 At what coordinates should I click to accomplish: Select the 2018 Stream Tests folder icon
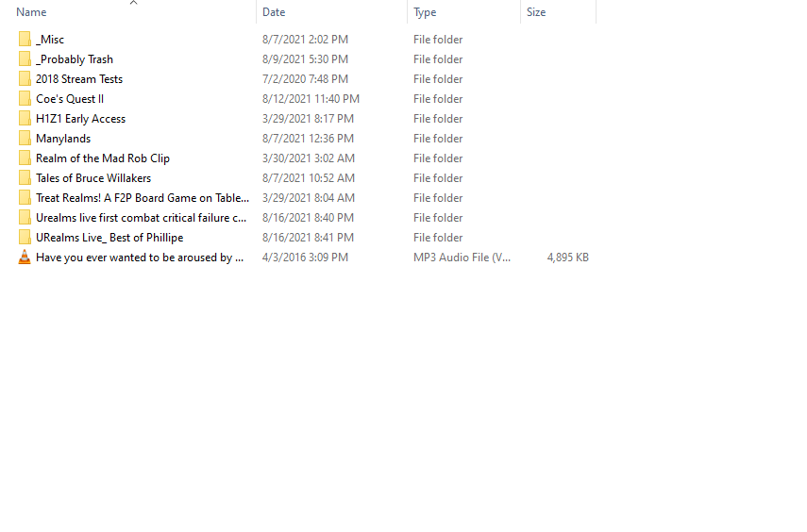[25, 78]
